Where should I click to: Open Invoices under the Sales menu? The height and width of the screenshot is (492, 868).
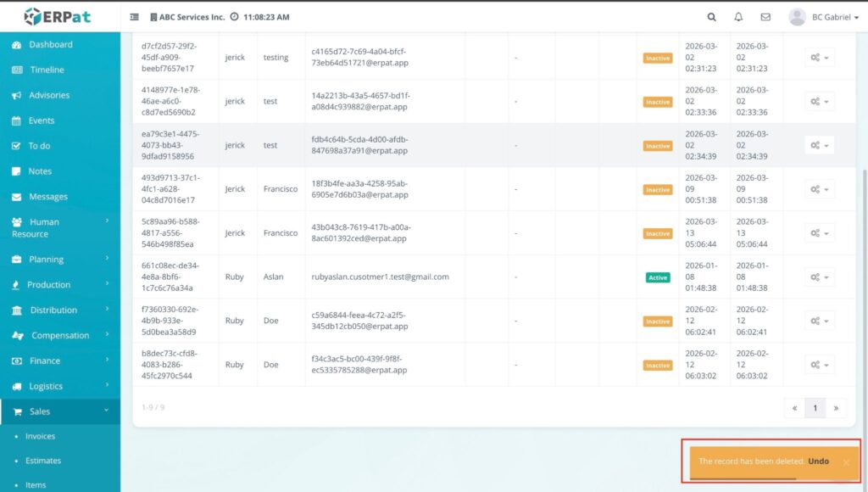point(40,436)
